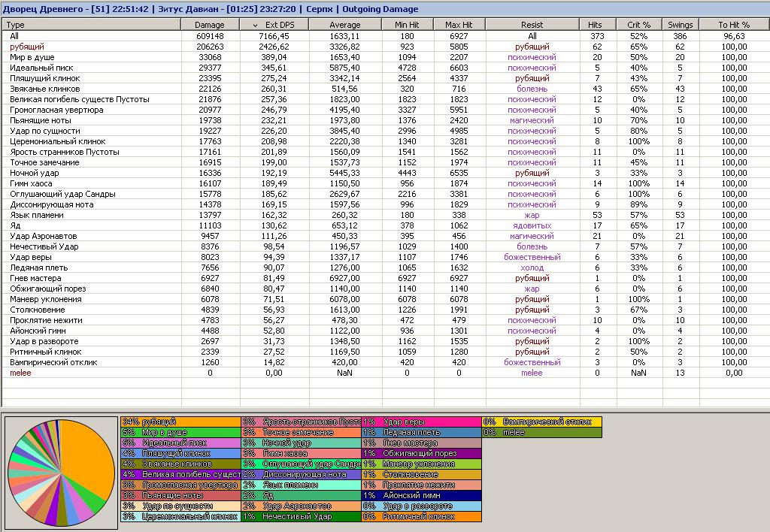
Task: Select the 'Удар Аэронавтов' table row
Action: point(385,236)
